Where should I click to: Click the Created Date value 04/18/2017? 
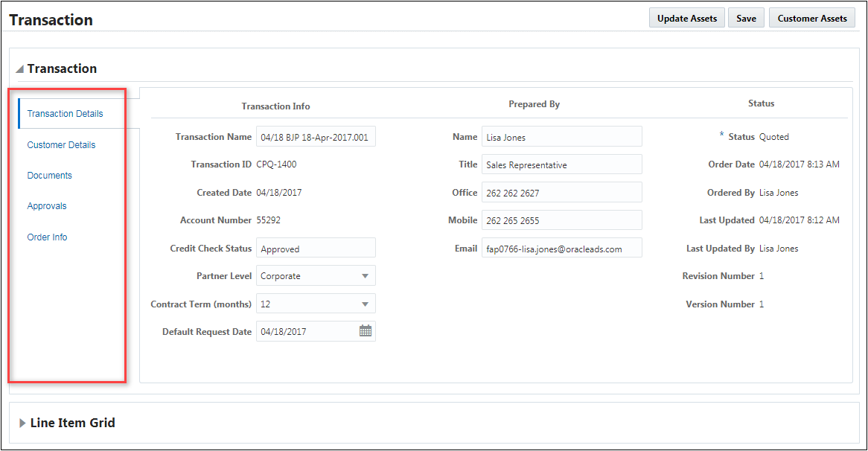tap(279, 193)
